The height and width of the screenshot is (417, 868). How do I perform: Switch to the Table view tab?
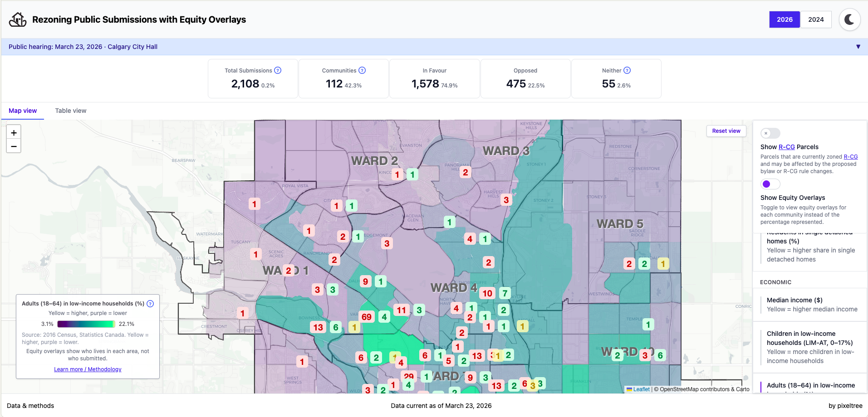(70, 111)
